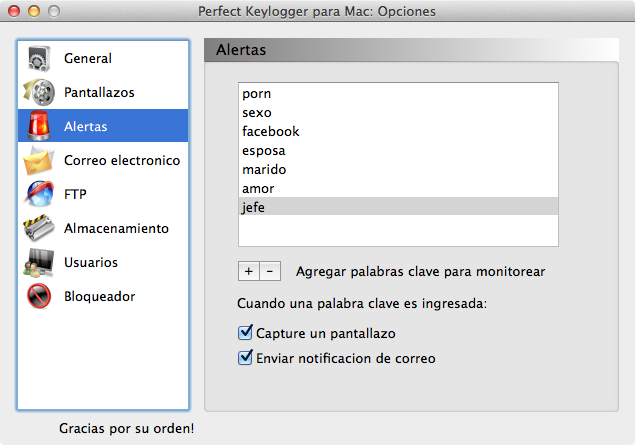Click the red siren Alertas icon
635x445 pixels.
(x=39, y=126)
